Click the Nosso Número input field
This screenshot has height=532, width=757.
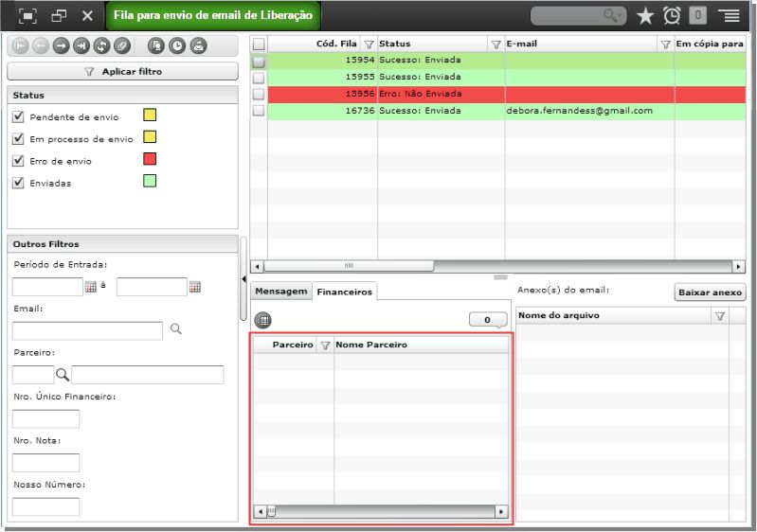point(45,506)
